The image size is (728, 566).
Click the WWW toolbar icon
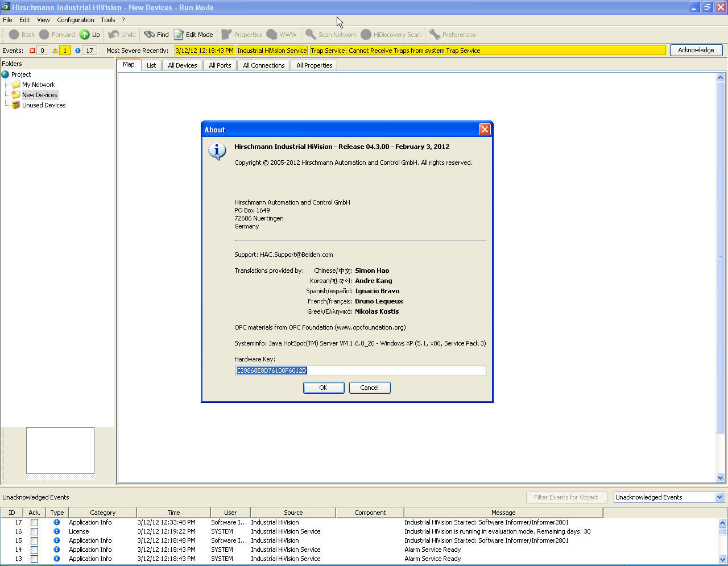pyautogui.click(x=272, y=35)
